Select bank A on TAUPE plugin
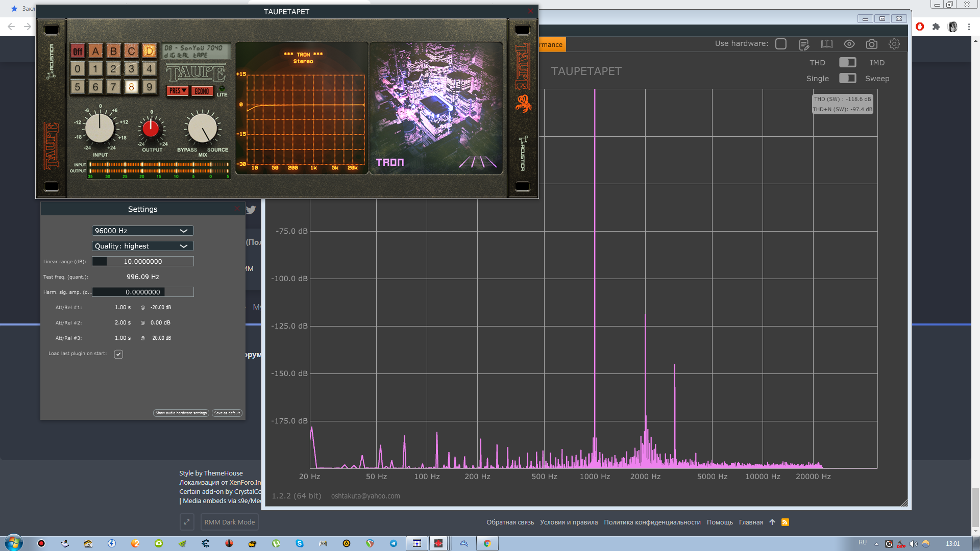The image size is (980, 551). [x=95, y=51]
